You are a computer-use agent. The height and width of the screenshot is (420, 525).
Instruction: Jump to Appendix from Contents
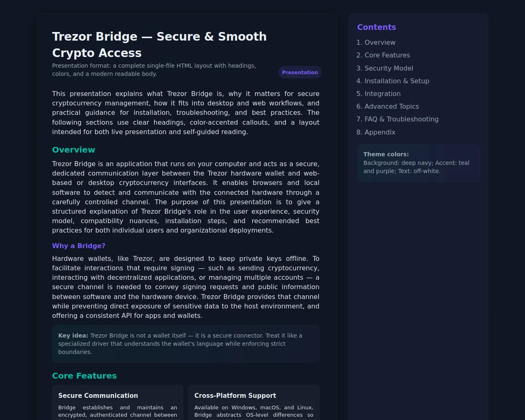click(x=380, y=132)
